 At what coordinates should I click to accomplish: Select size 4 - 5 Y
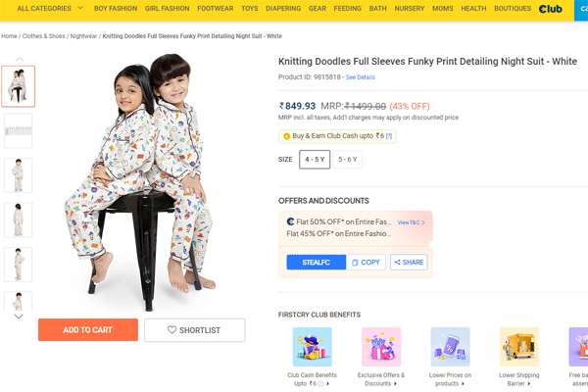(x=315, y=159)
